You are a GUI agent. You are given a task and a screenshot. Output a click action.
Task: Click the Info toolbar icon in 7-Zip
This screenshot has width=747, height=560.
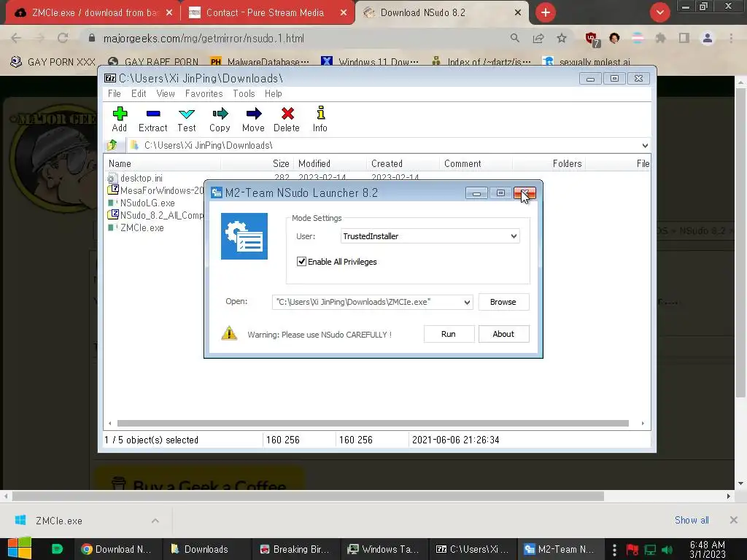point(320,113)
